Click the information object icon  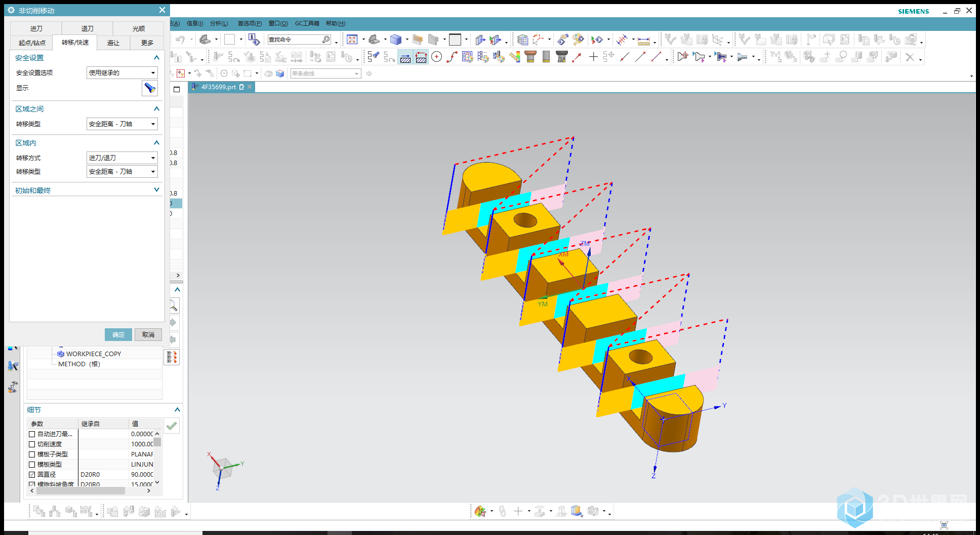click(254, 40)
